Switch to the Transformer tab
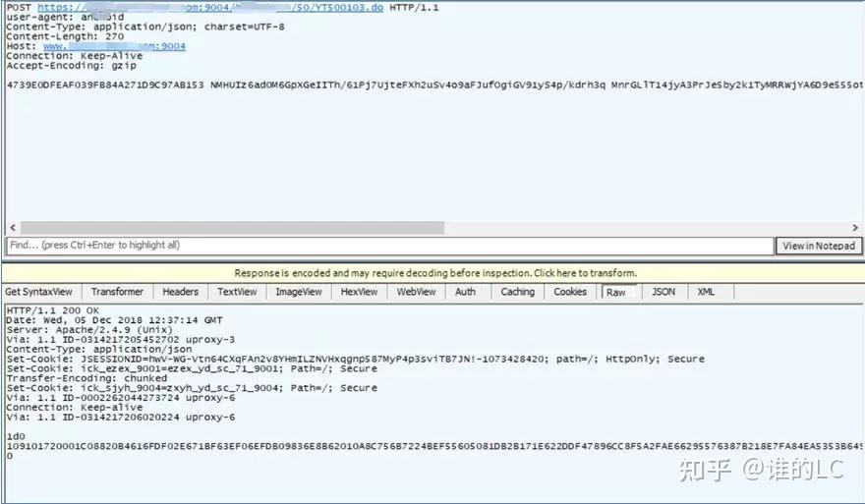The image size is (865, 504). pyautogui.click(x=117, y=292)
